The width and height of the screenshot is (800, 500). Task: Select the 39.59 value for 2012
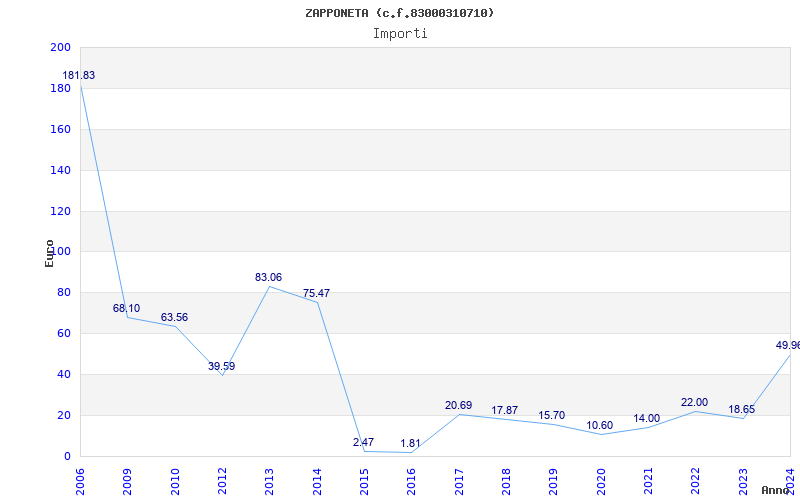(x=221, y=367)
